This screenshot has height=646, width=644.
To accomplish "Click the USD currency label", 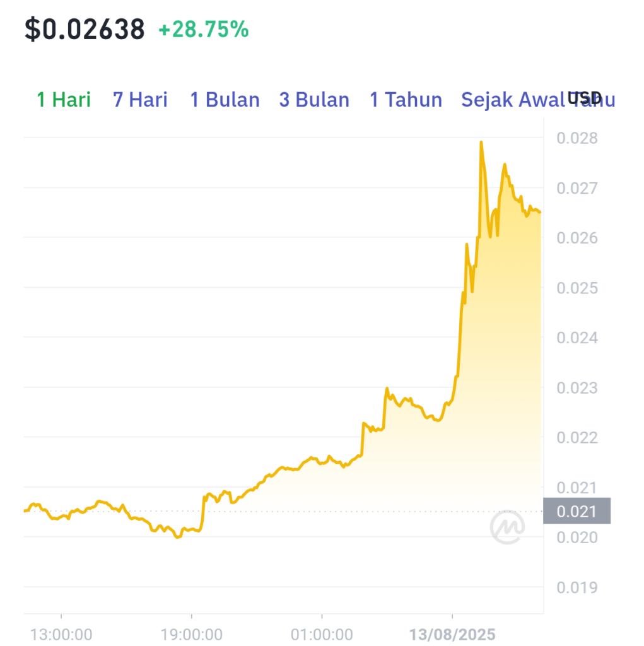I will pos(584,98).
